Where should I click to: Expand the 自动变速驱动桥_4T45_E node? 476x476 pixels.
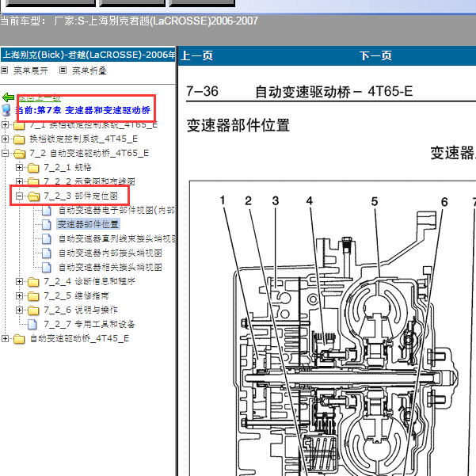5,338
